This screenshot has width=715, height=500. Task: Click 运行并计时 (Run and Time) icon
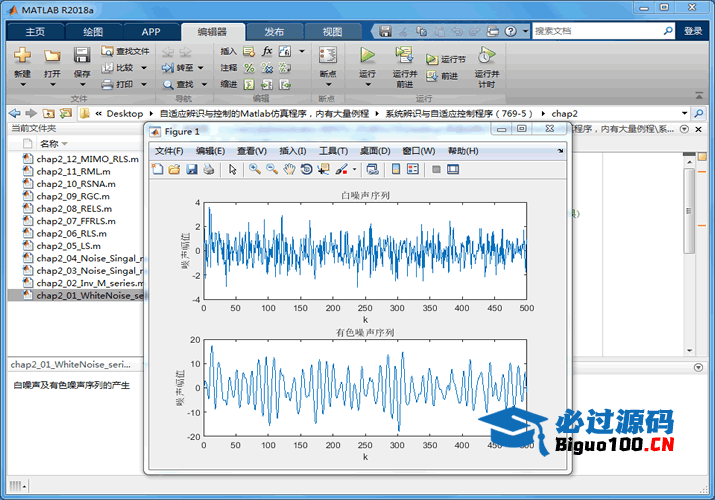tap(487, 55)
